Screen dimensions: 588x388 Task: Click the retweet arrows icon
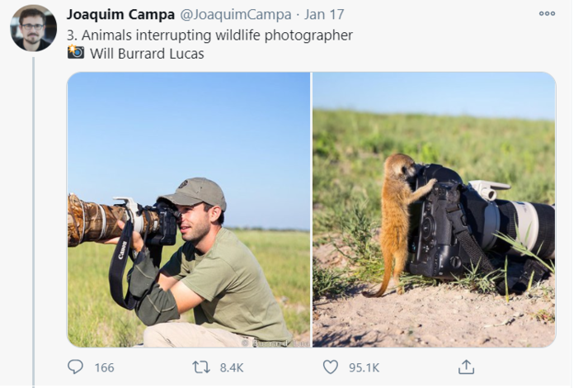pyautogui.click(x=202, y=367)
